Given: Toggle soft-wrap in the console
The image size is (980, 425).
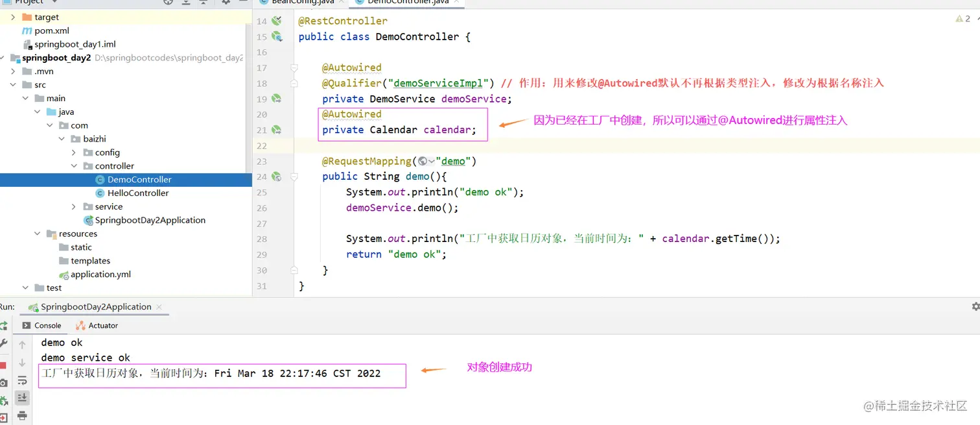Looking at the screenshot, I should point(22,380).
